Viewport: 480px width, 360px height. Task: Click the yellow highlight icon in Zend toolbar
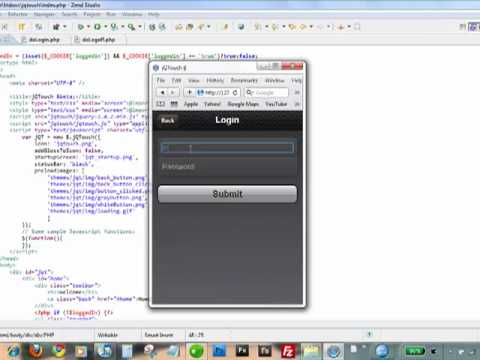(21, 27)
